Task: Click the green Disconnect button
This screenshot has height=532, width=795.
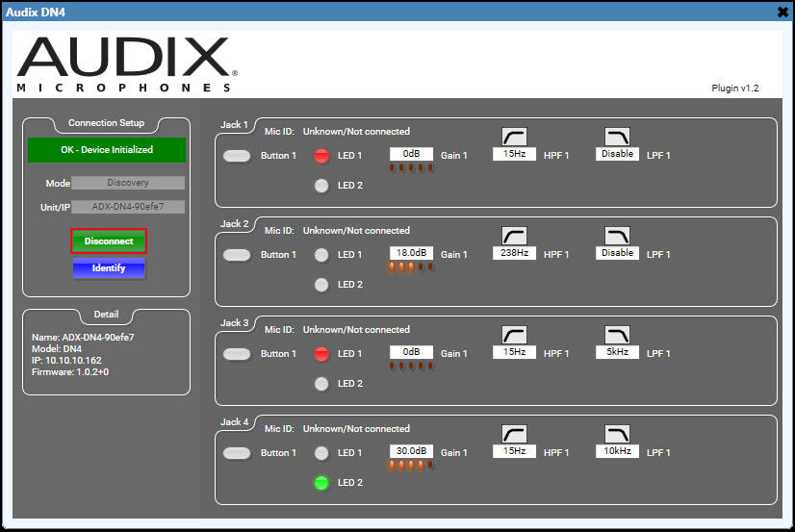Action: [109, 241]
